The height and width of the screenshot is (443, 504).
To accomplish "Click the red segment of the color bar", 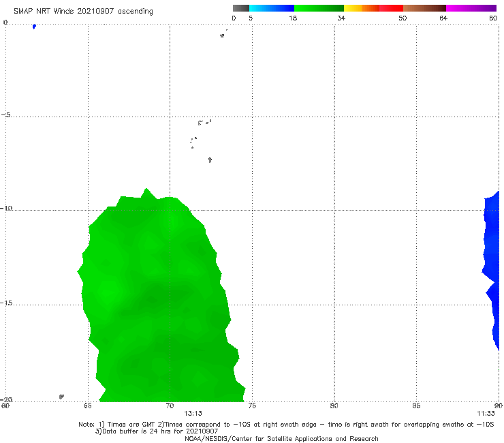I will click(x=391, y=8).
